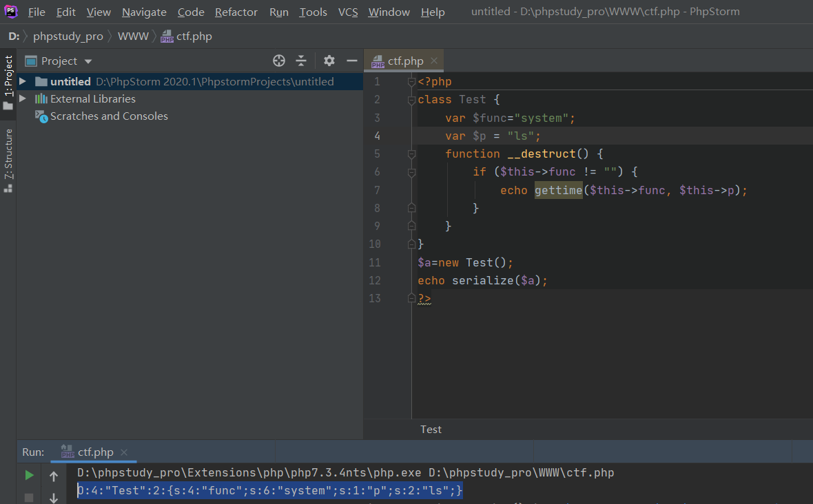
Task: Expand the External Libraries node
Action: (x=23, y=98)
